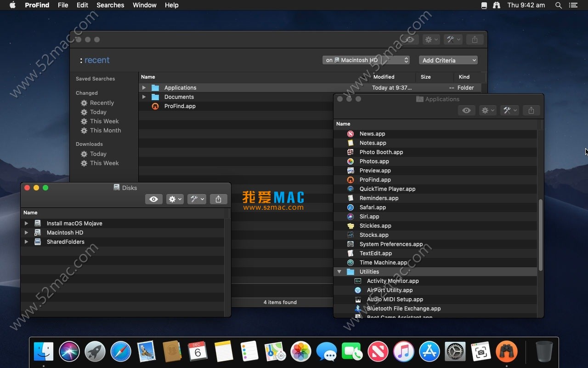Select Today under Downloads

click(98, 154)
